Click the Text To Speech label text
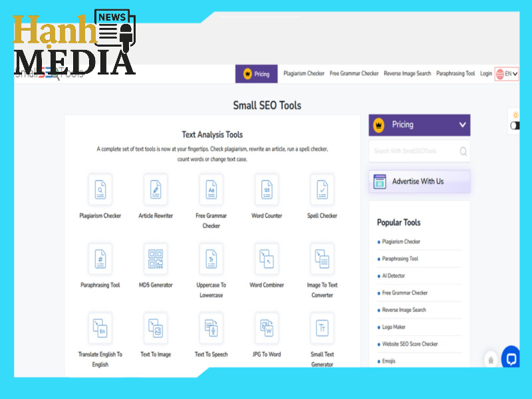The height and width of the screenshot is (399, 532). click(211, 354)
